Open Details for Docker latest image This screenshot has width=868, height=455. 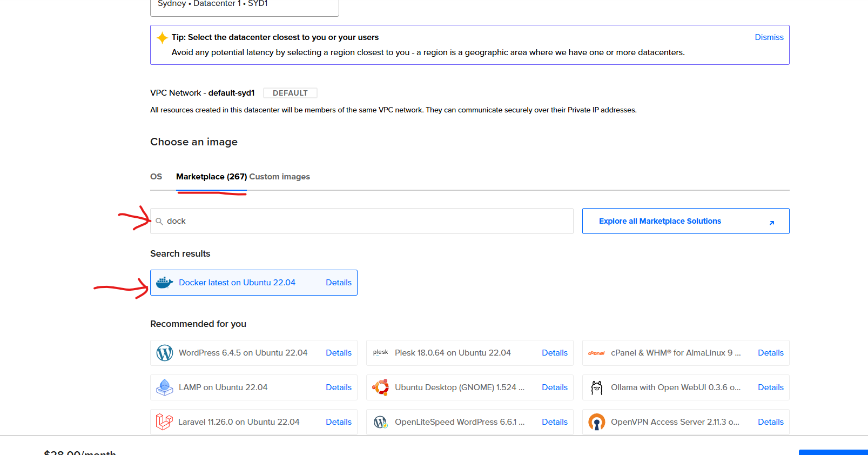tap(338, 283)
